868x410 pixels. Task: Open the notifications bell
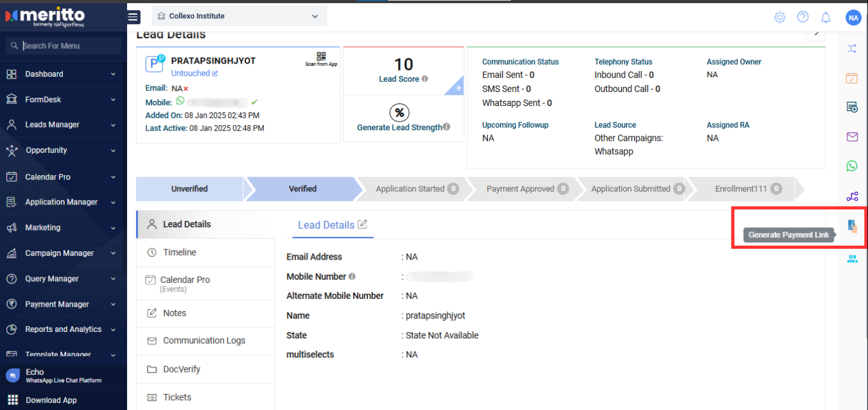[x=825, y=17]
